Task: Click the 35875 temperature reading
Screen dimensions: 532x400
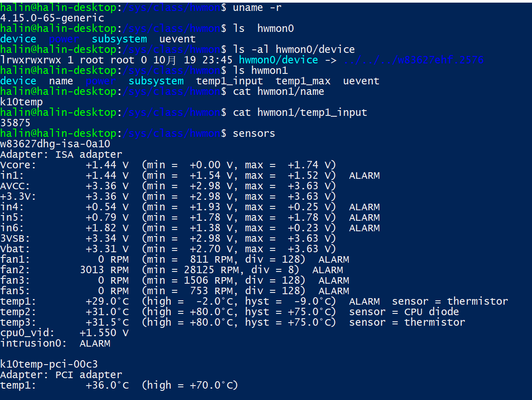Action: 15,123
